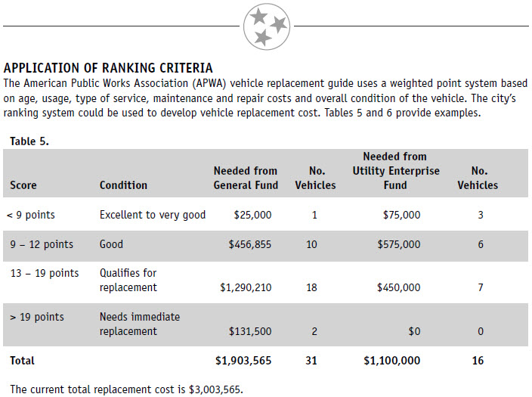
Task: Select the '< 9 points' score cell
Action: pyautogui.click(x=30, y=215)
